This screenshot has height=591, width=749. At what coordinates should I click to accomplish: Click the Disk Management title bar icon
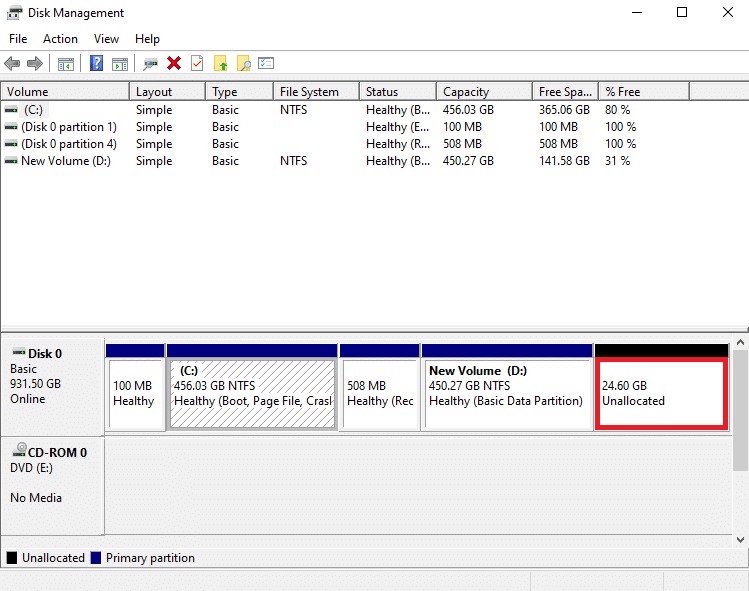pyautogui.click(x=14, y=13)
